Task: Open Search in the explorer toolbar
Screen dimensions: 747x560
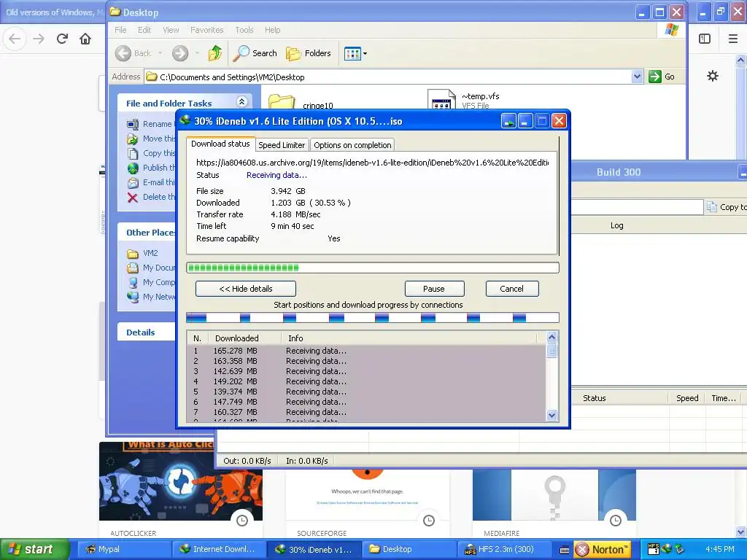Action: pyautogui.click(x=255, y=53)
